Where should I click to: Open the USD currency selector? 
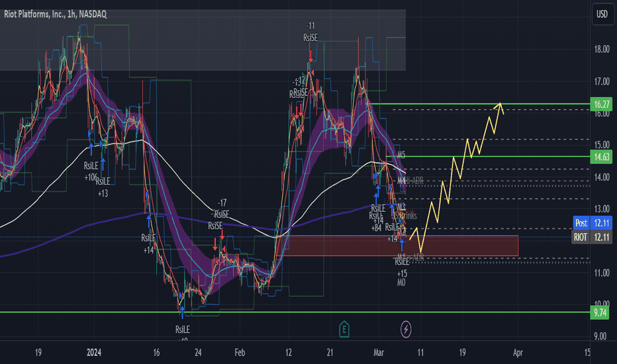tap(602, 14)
